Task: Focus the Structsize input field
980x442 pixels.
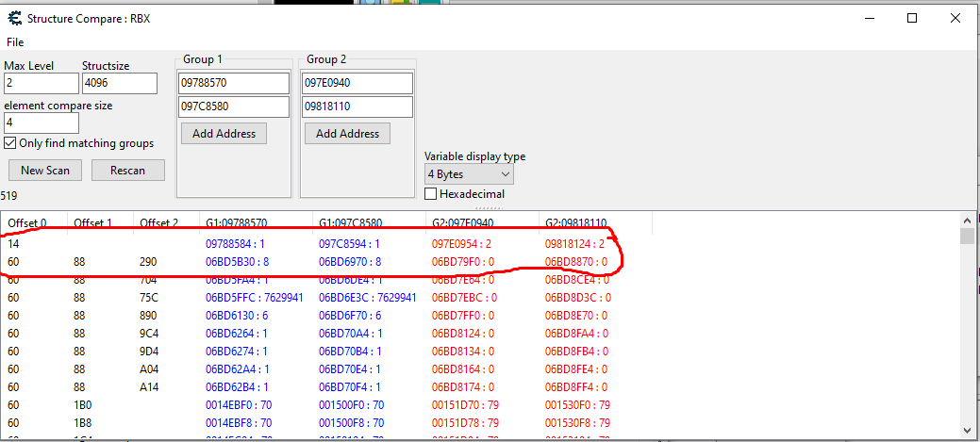Action: point(120,83)
